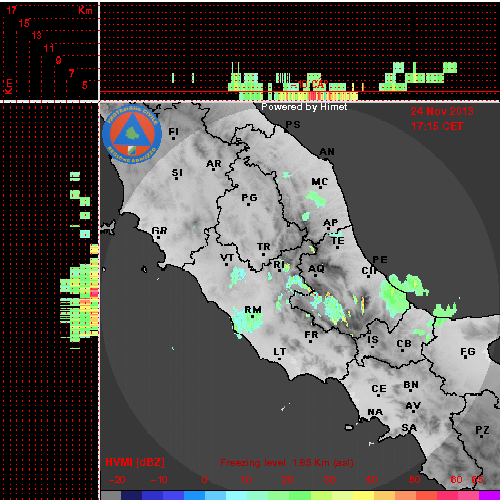Click the 24 Nov 2013 date stamp
This screenshot has width=500, height=500.
pos(442,111)
